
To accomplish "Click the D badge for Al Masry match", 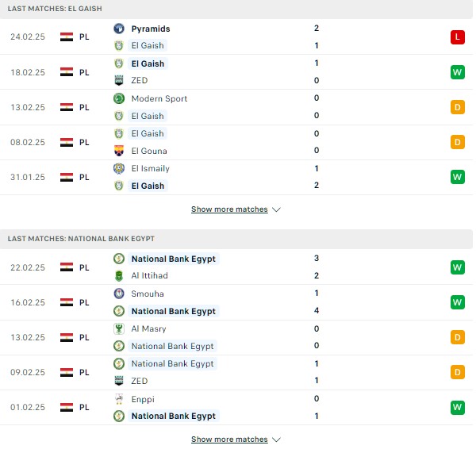I will click(x=458, y=337).
